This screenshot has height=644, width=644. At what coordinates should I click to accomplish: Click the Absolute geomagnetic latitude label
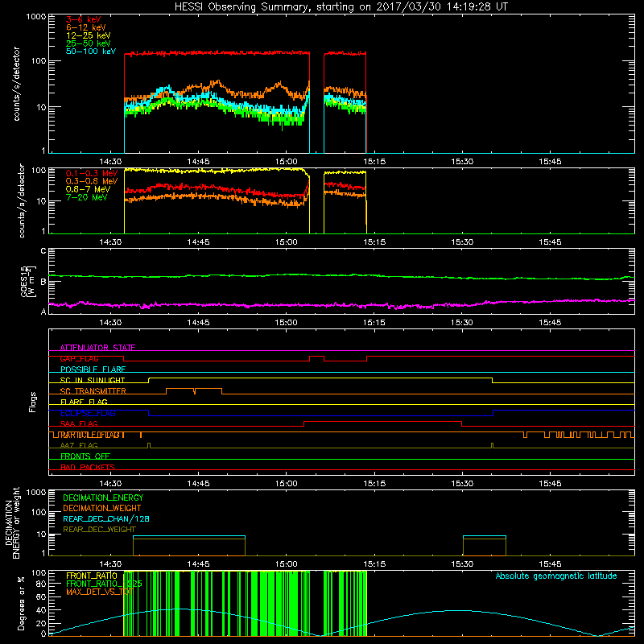click(556, 576)
